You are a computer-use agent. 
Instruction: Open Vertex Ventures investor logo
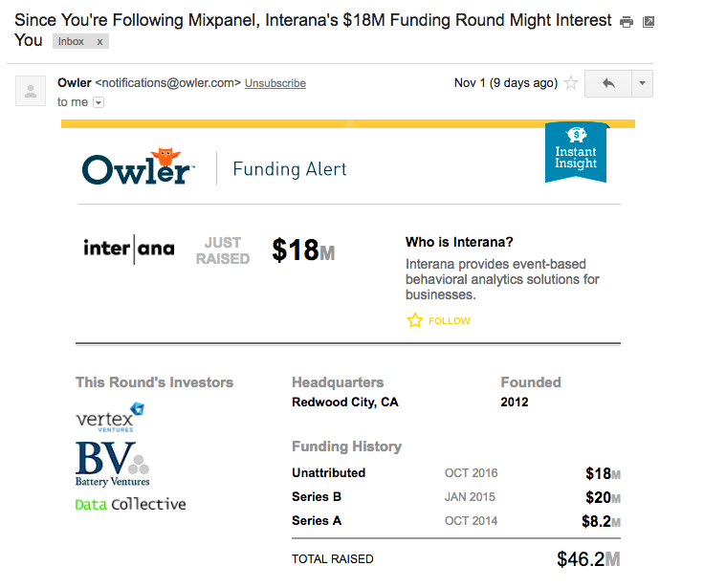tap(110, 418)
